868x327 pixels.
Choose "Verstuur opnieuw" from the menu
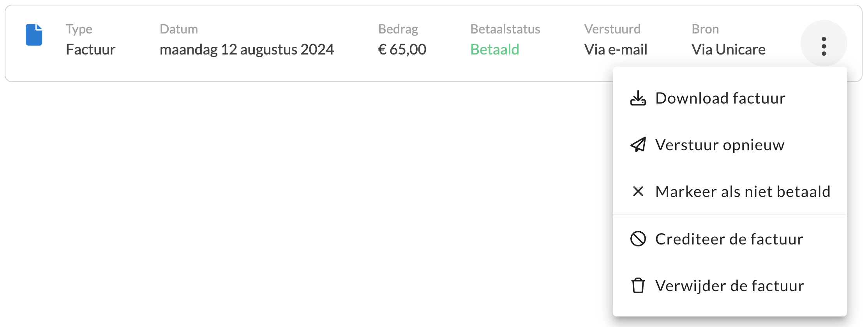(720, 145)
